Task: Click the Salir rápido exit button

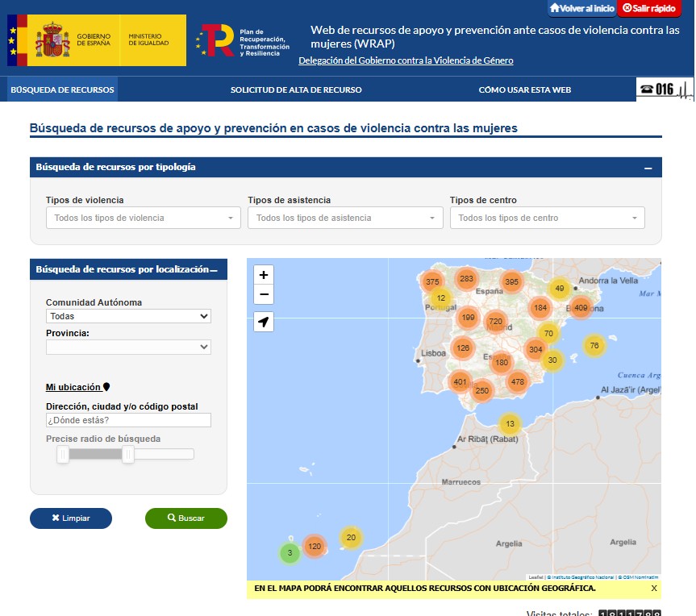Action: (649, 9)
